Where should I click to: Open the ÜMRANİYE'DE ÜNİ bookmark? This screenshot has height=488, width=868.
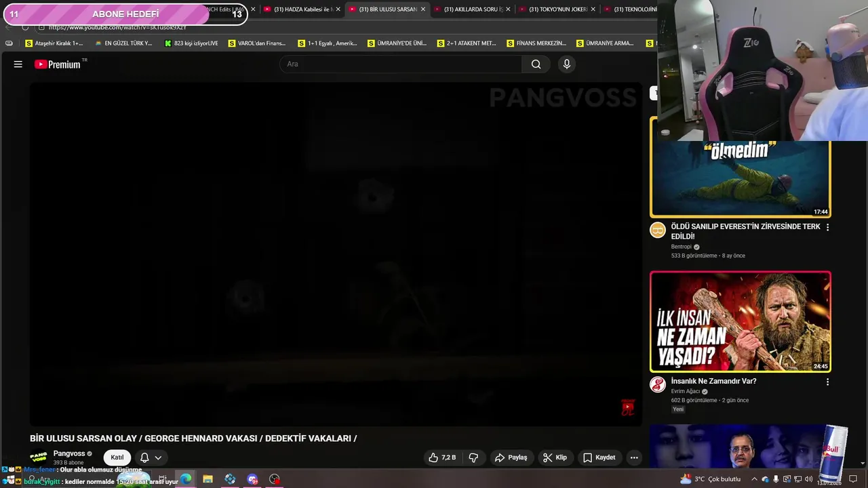pos(397,43)
